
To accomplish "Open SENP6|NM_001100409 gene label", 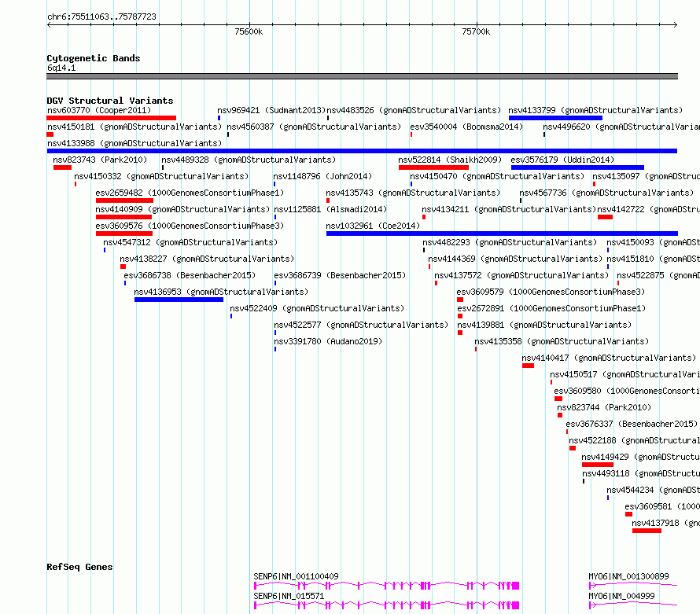I will point(296,576).
